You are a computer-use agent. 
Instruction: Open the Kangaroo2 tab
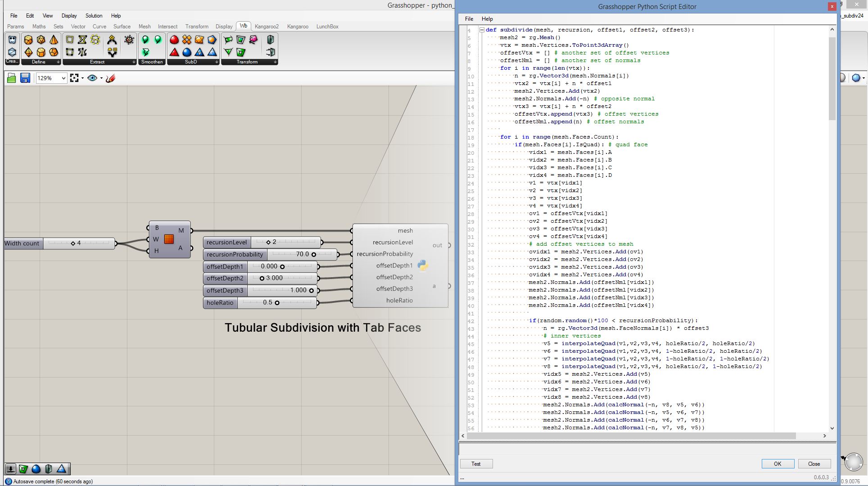click(x=267, y=27)
